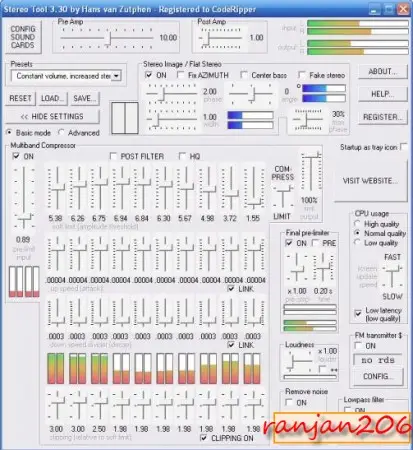Click the soft limit slider showing 6.94
The image size is (413, 450).
point(121,188)
